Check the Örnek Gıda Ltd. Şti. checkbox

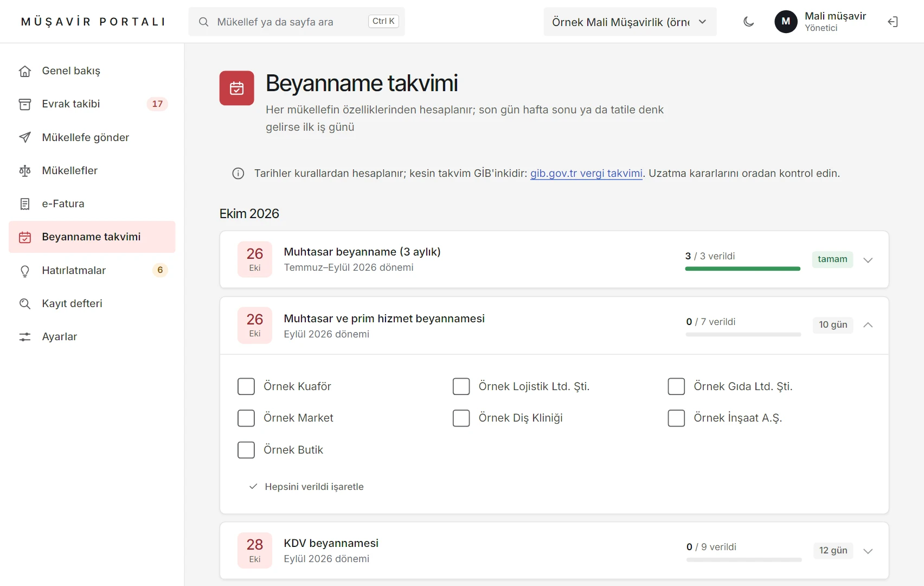[x=676, y=387]
